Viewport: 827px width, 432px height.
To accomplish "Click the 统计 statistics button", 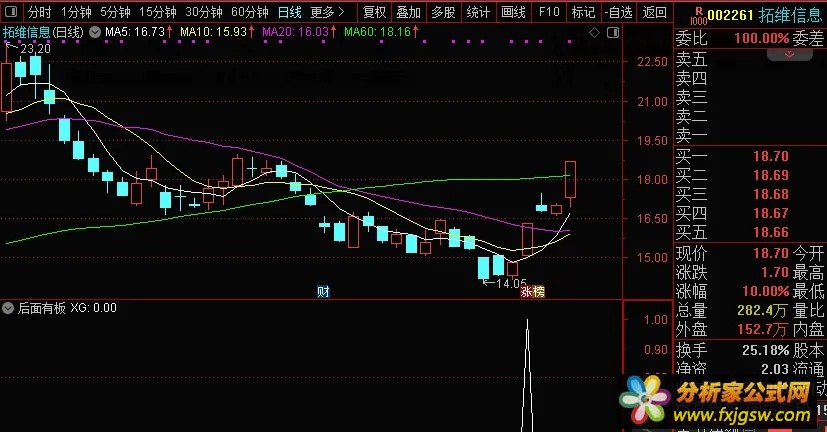I will (x=478, y=12).
